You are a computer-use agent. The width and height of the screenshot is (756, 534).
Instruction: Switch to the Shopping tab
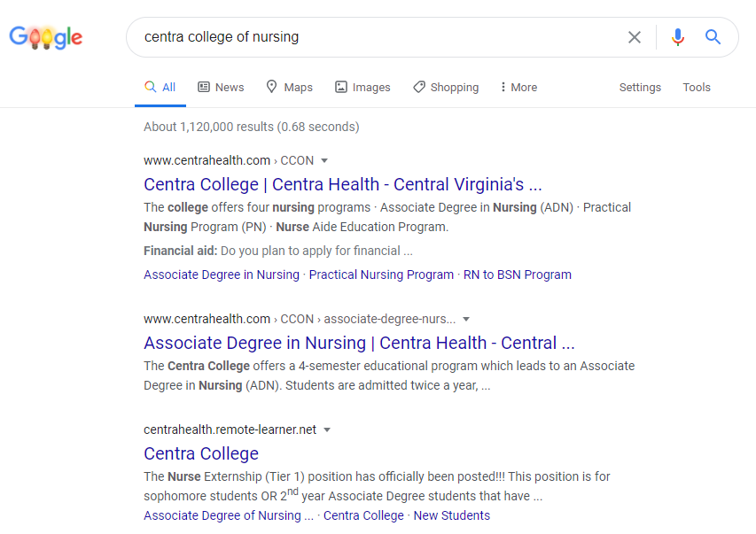(x=446, y=87)
